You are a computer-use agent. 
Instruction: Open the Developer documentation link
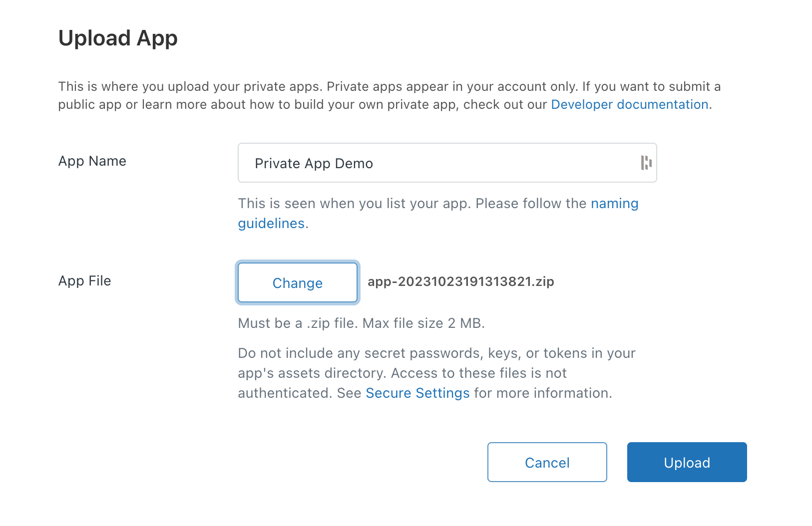click(x=630, y=104)
